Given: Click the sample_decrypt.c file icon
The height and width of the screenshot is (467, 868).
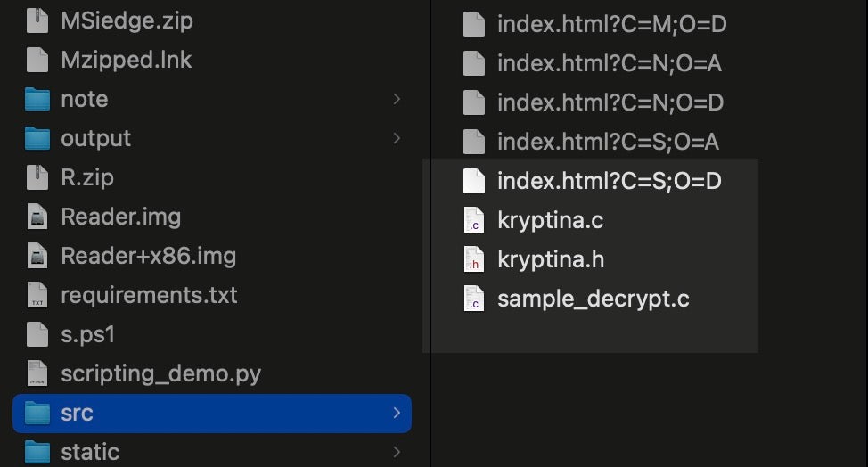Looking at the screenshot, I should pyautogui.click(x=474, y=299).
